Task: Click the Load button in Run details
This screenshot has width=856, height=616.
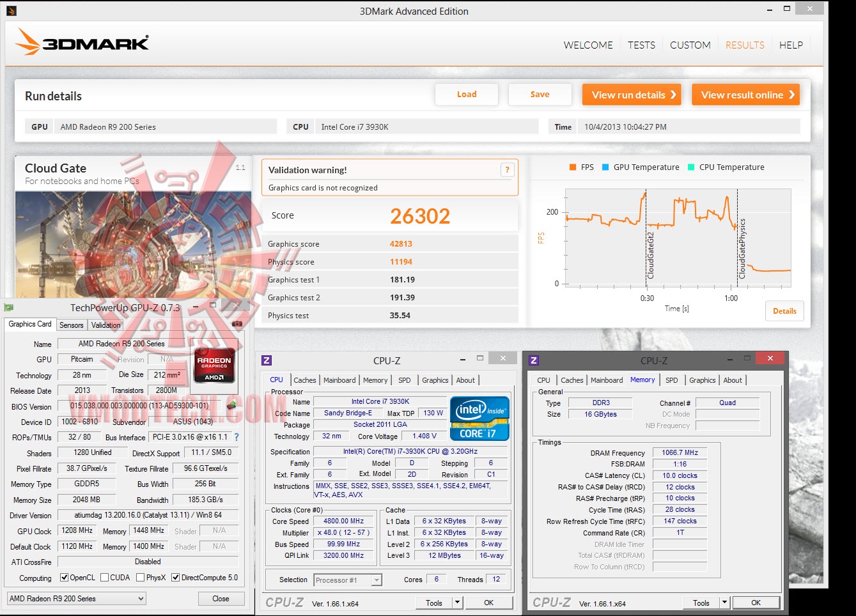Action: (467, 95)
